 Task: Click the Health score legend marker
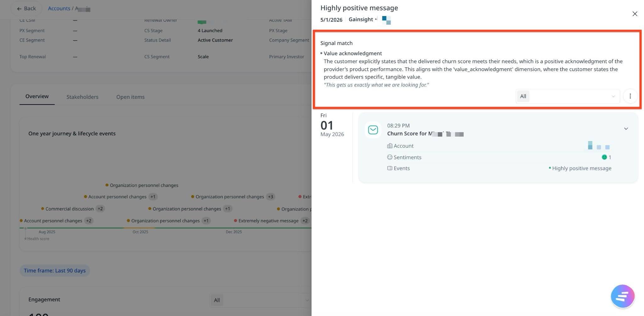[25, 239]
